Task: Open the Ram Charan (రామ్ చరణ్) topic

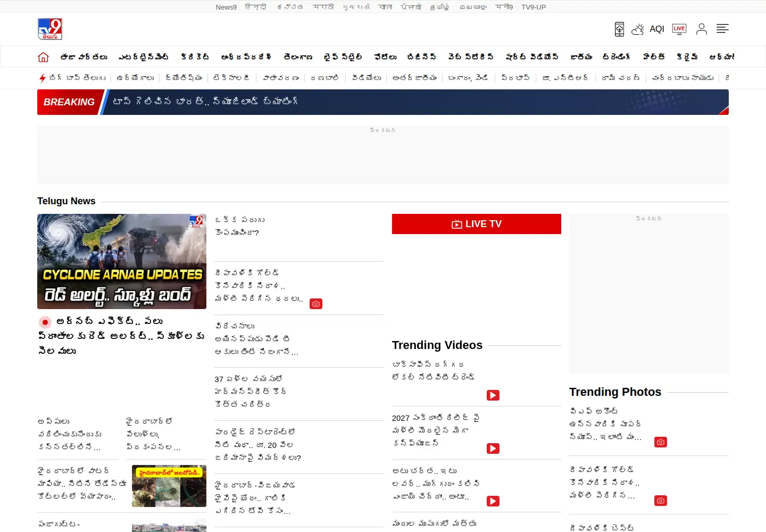Action: coord(621,78)
